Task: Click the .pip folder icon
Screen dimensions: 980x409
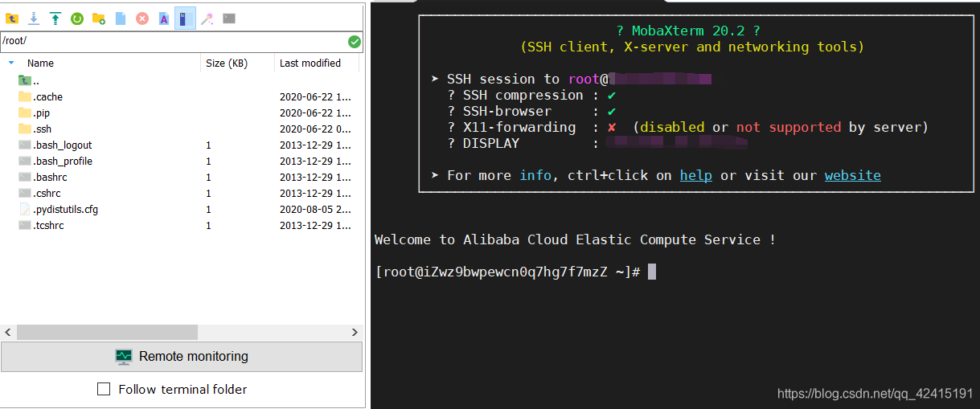Action: [24, 112]
